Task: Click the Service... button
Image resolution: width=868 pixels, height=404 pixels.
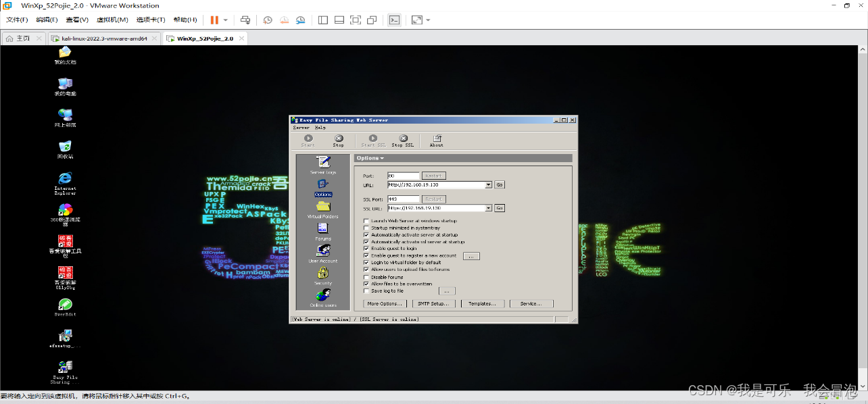Action: click(531, 304)
